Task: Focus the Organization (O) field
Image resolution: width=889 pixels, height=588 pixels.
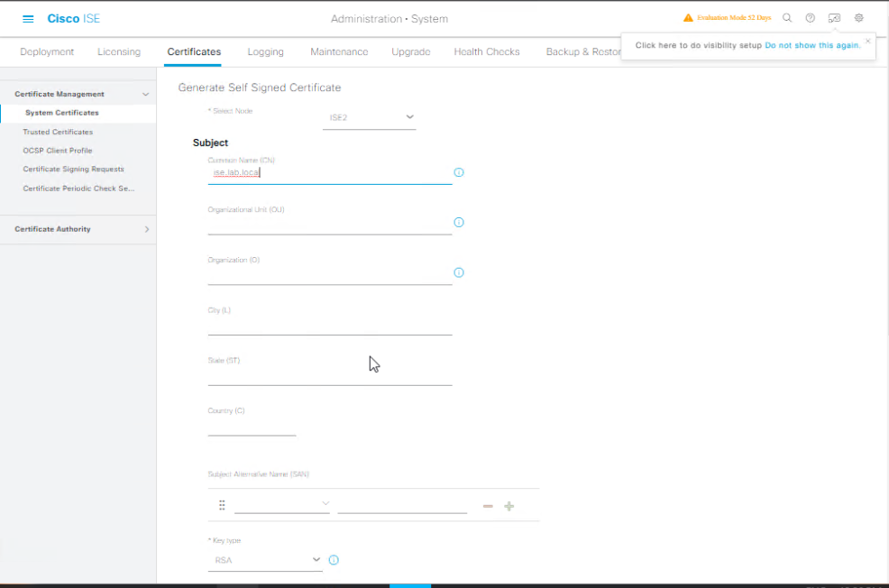Action: pos(330,274)
